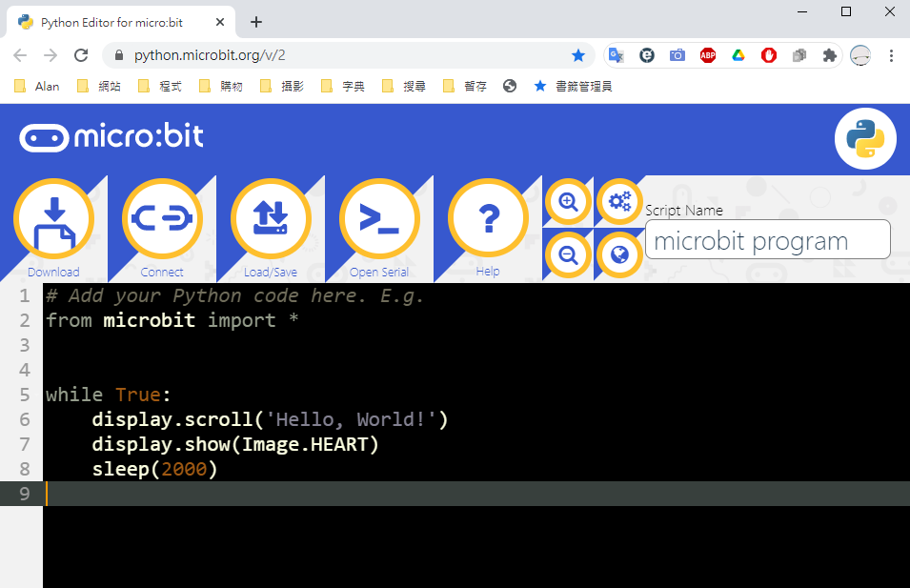Viewport: 910px width, 588px height.
Task: Click the micro:bit logo
Action: point(111,137)
